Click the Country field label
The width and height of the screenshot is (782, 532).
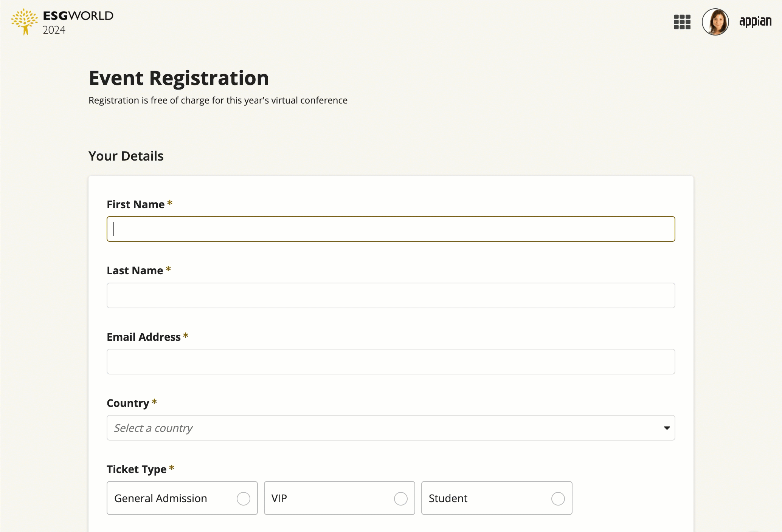point(128,403)
